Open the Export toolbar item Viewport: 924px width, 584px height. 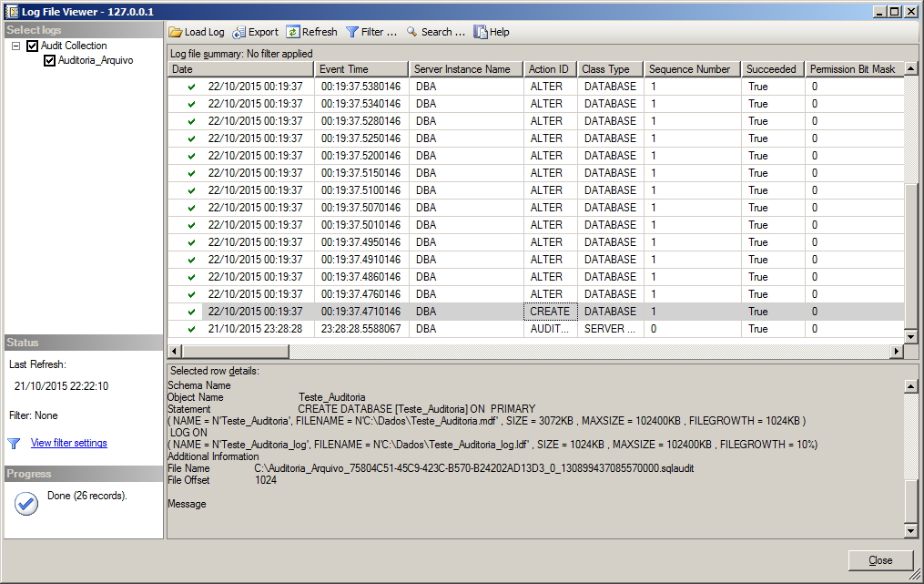[255, 33]
